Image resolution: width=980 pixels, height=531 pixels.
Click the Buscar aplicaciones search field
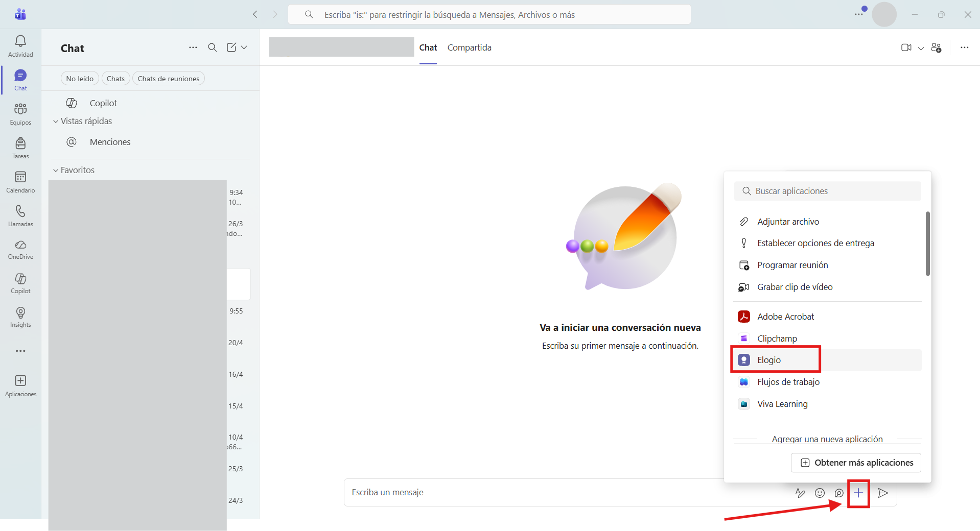click(x=828, y=191)
